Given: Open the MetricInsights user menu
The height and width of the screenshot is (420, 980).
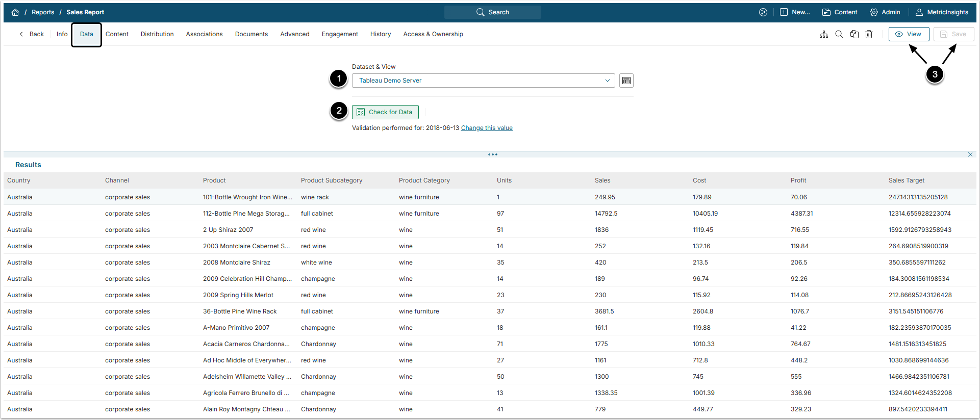Looking at the screenshot, I should (x=942, y=12).
